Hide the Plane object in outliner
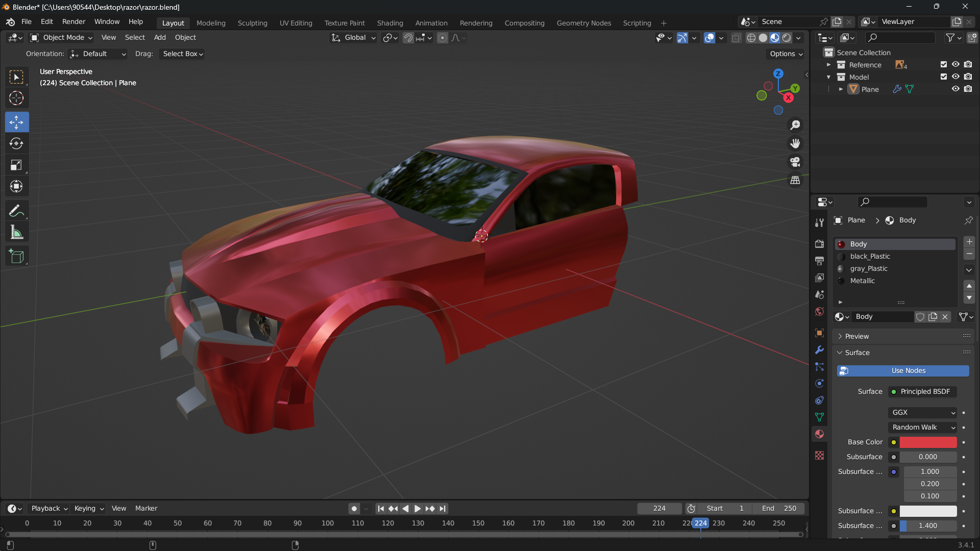Screen dimensions: 980x551 coord(955,89)
